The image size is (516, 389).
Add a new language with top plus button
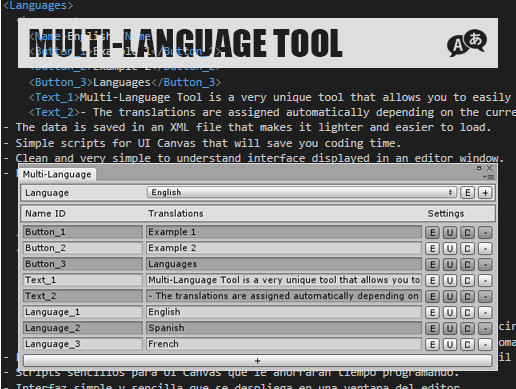click(x=485, y=193)
